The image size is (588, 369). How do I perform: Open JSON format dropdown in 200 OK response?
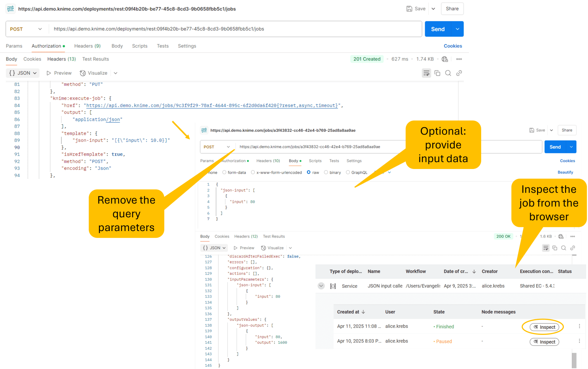coord(214,248)
